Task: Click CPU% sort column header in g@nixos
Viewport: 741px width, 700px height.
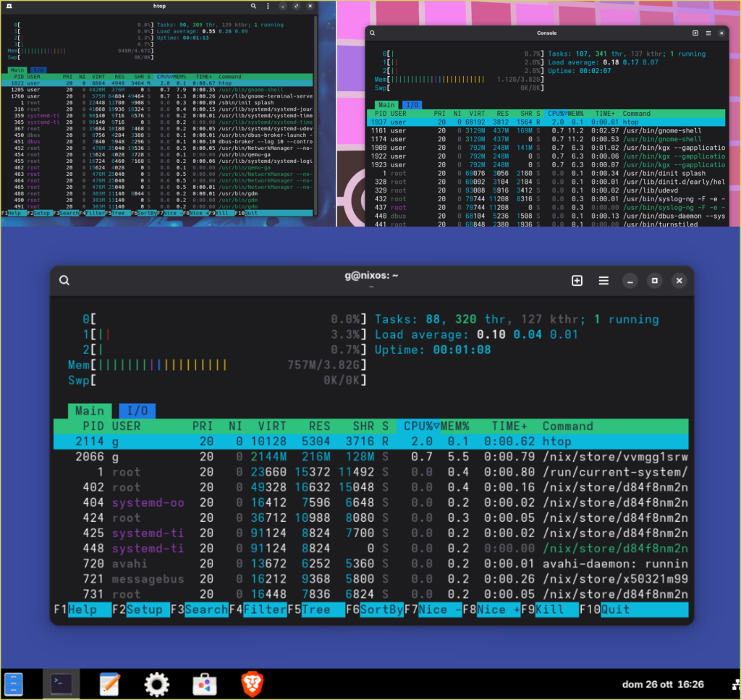Action: [421, 426]
